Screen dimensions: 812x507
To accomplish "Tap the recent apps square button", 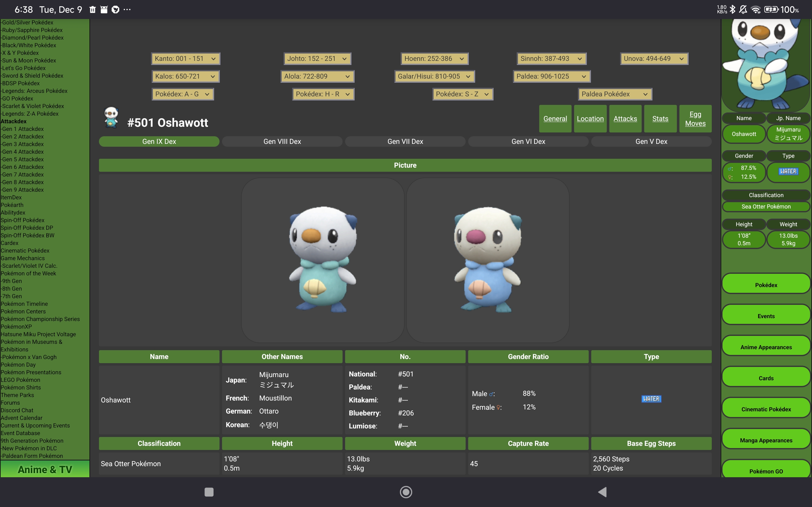I will 209,492.
